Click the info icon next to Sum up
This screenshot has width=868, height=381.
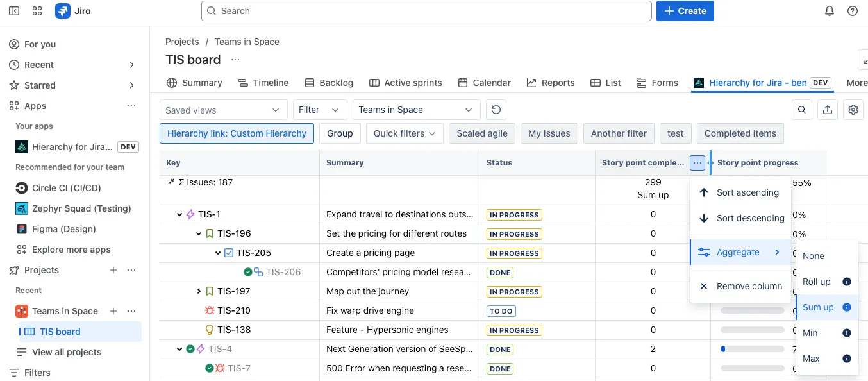[x=846, y=307]
